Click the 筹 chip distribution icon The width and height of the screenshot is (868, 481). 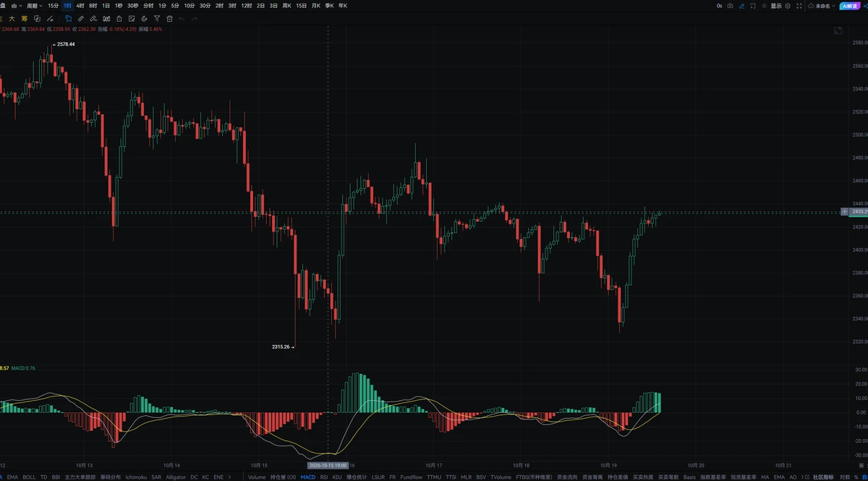click(x=24, y=18)
